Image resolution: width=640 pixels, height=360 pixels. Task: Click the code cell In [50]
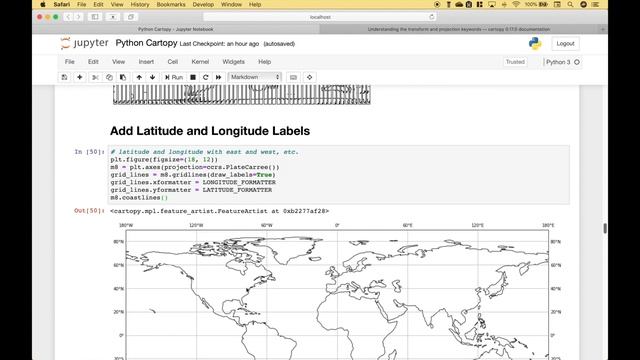339,175
